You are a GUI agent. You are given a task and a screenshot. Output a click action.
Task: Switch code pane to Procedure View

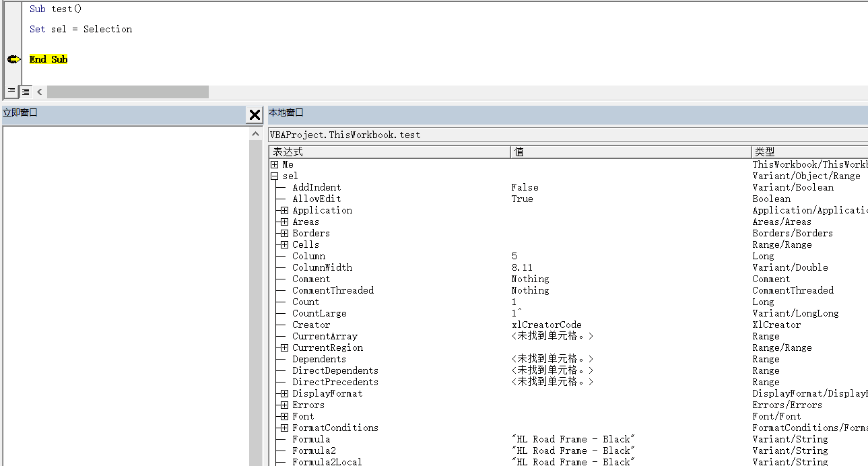(11, 91)
